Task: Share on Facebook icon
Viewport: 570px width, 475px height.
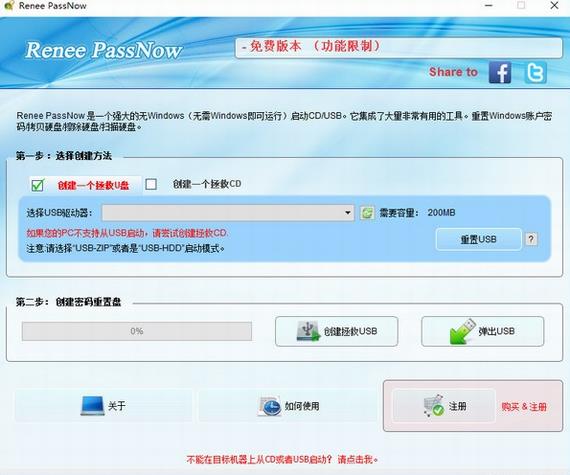Action: click(500, 72)
